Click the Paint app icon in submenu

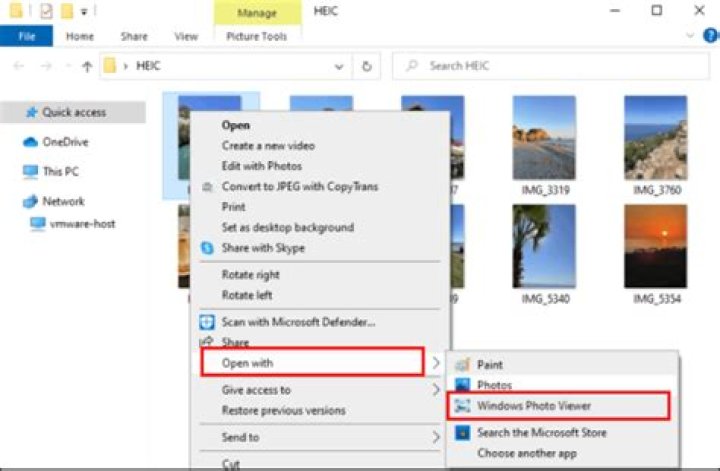(x=462, y=365)
